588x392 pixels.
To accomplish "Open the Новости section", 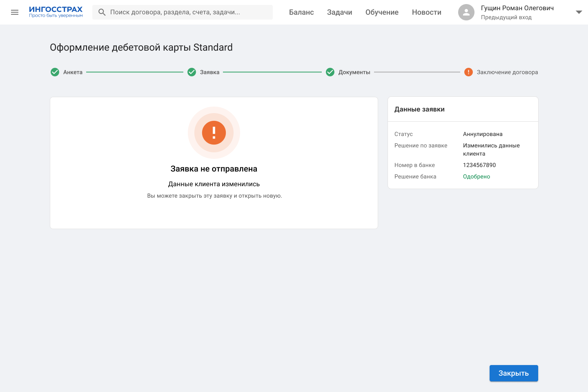I will click(426, 12).
